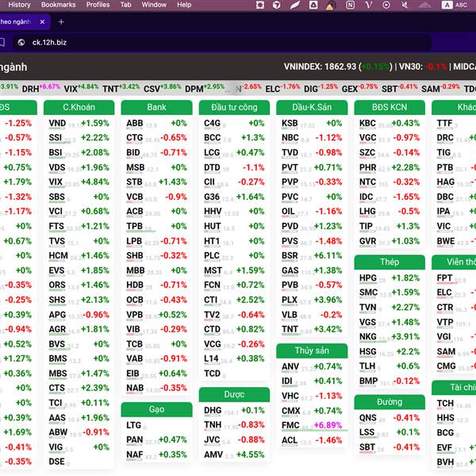The image size is (476, 476).
Task: Open the GAS stock symbol
Action: [x=290, y=271]
